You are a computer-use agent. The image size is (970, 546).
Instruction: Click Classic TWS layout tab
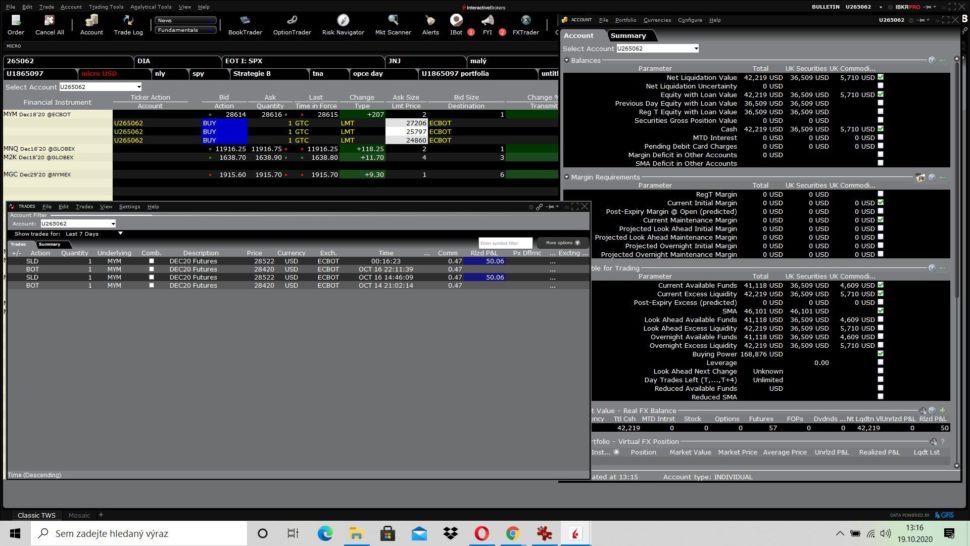[36, 515]
